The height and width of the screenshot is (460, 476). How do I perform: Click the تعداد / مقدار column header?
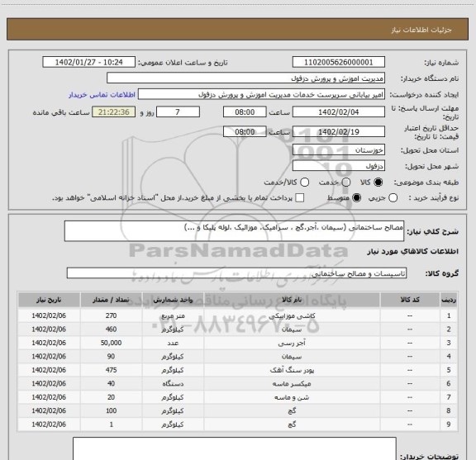point(111,300)
